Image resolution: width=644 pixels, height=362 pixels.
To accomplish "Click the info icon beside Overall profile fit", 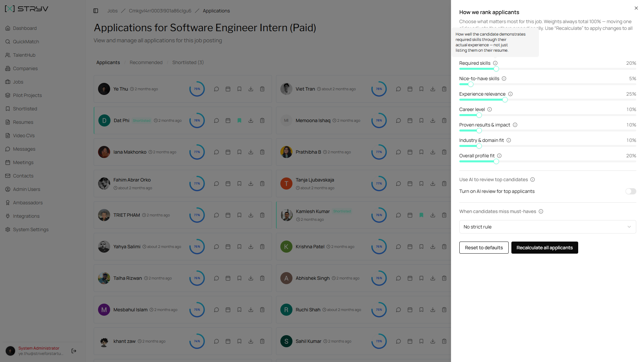I will (499, 156).
